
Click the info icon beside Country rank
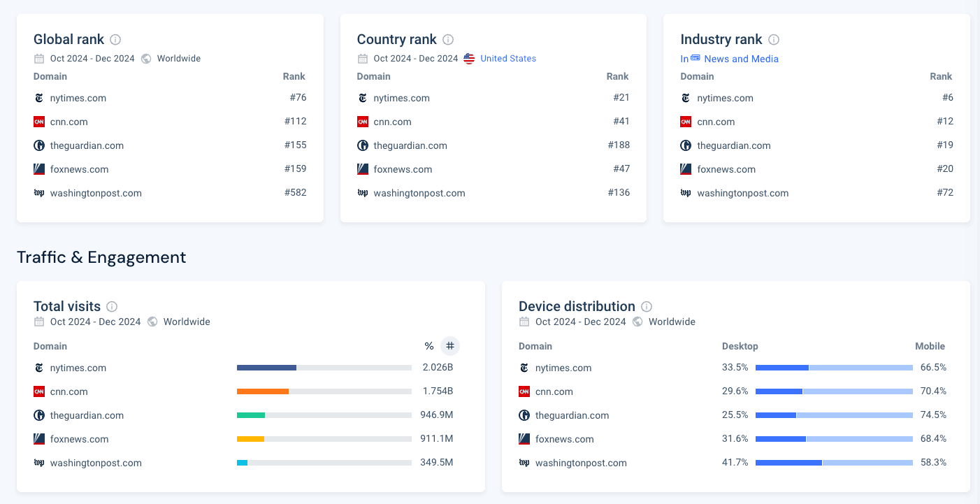tap(448, 40)
